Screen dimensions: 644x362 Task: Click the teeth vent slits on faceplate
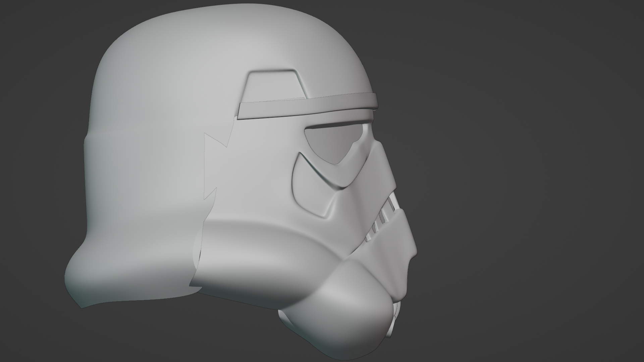coord(382,218)
